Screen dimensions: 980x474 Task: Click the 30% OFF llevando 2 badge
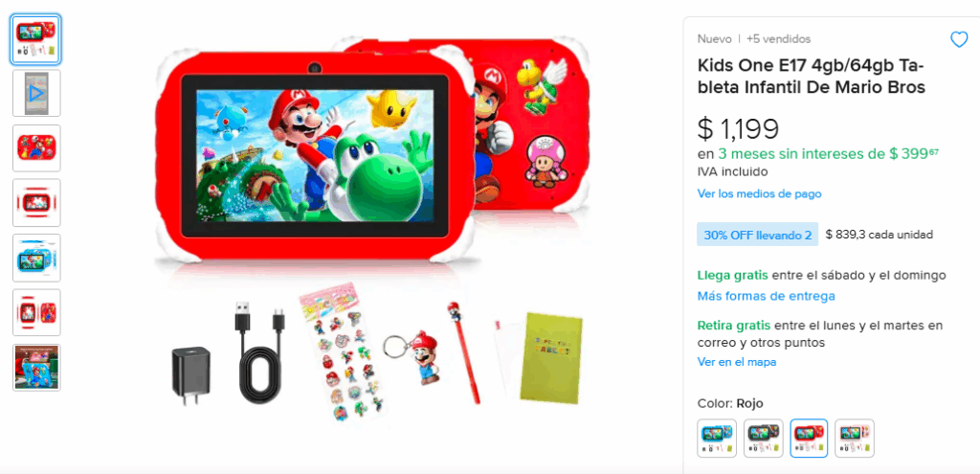tap(758, 235)
